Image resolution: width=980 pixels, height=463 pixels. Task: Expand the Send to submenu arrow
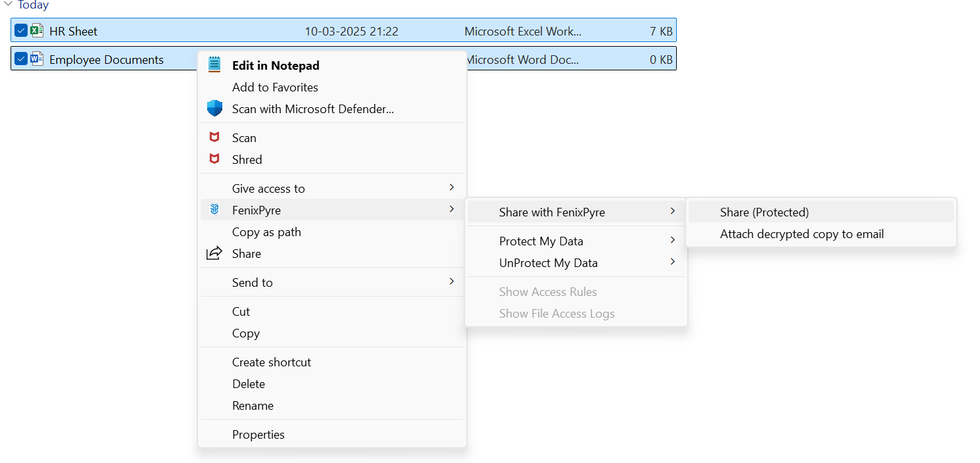[451, 281]
